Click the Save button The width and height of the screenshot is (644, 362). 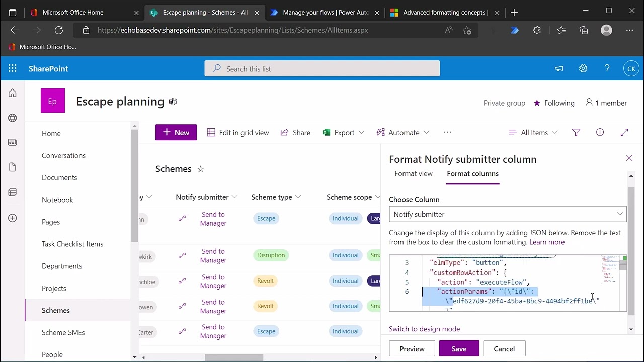[x=459, y=349]
